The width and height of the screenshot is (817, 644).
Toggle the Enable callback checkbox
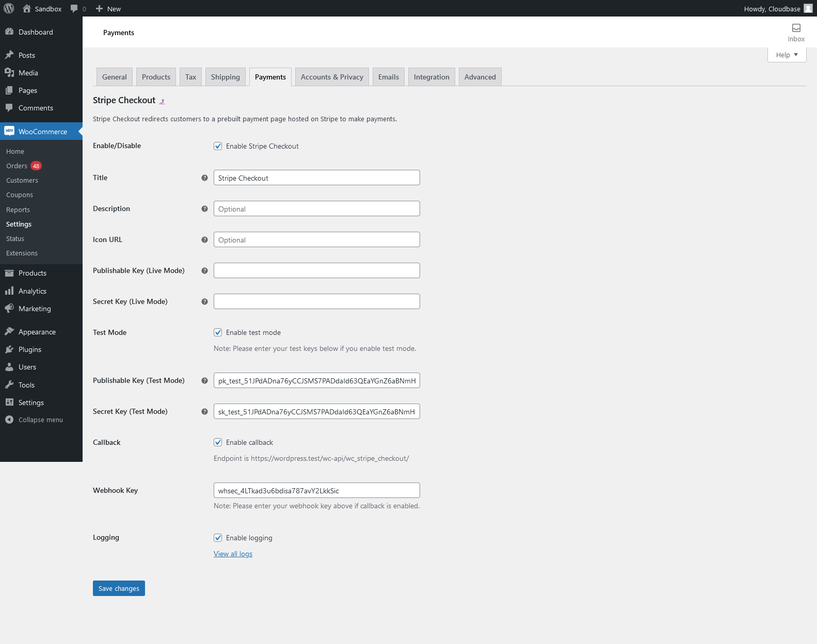coord(218,442)
